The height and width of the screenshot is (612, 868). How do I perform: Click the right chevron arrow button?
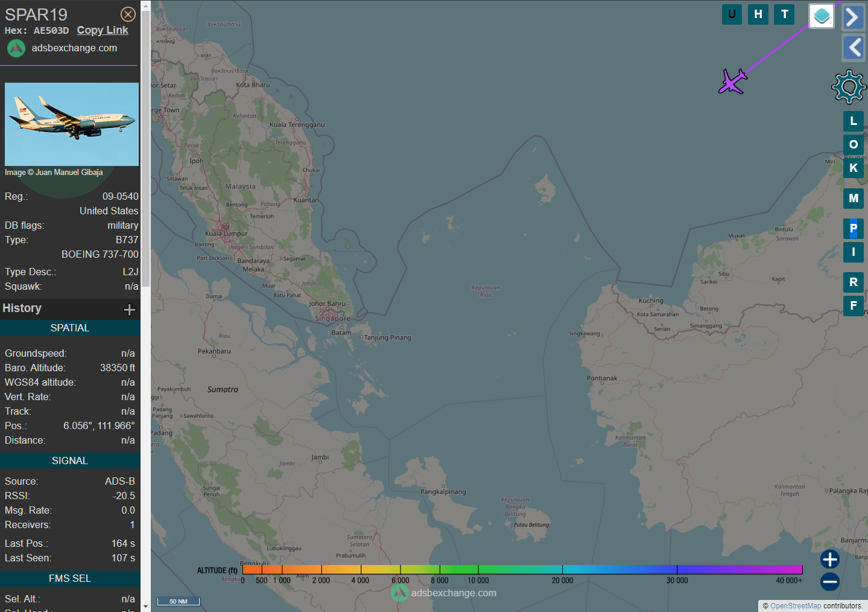point(853,17)
